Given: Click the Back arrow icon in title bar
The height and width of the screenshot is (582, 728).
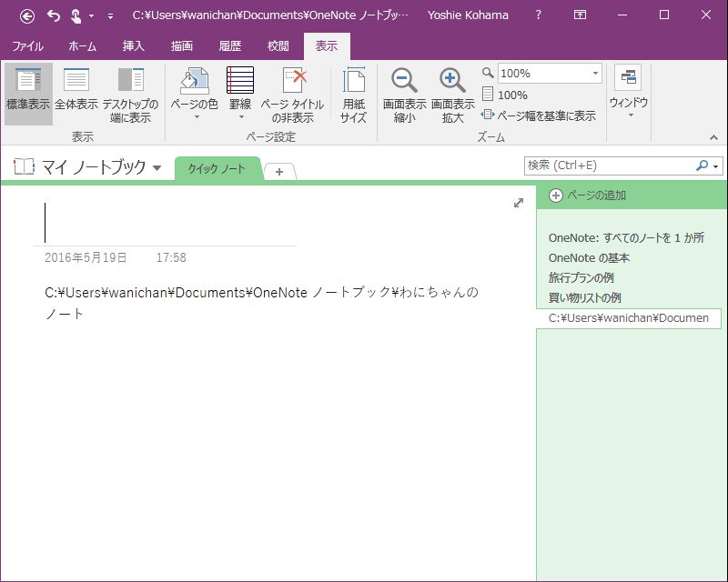Looking at the screenshot, I should point(27,16).
